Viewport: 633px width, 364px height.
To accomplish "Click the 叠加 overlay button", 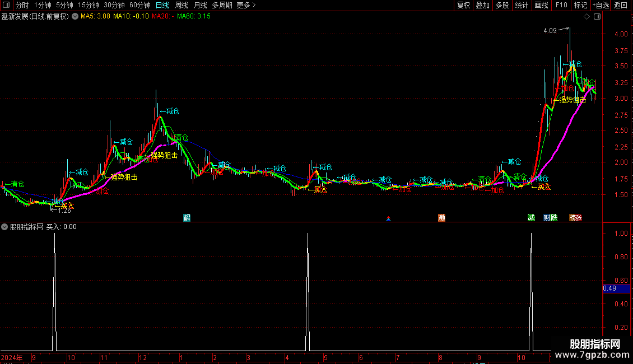I will (x=482, y=5).
